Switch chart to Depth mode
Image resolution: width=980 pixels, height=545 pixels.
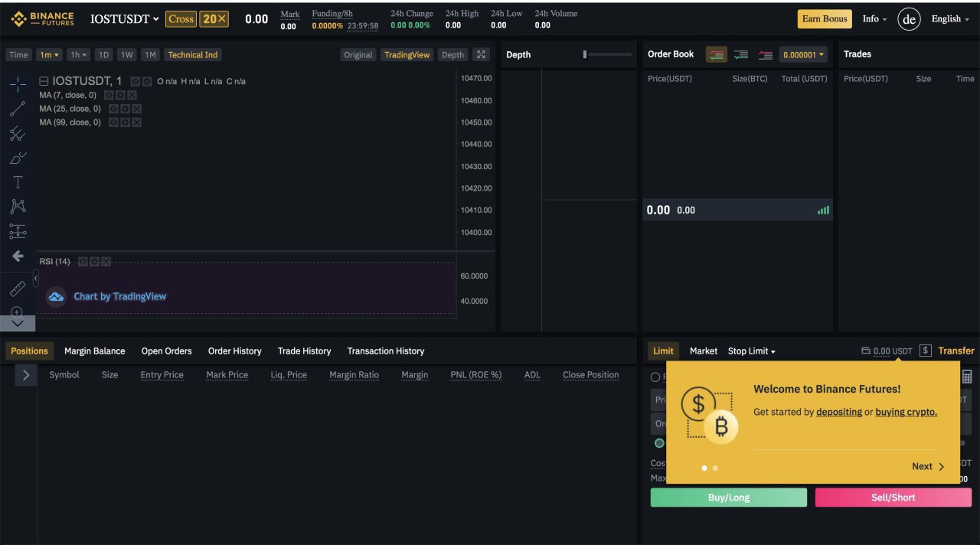click(452, 54)
